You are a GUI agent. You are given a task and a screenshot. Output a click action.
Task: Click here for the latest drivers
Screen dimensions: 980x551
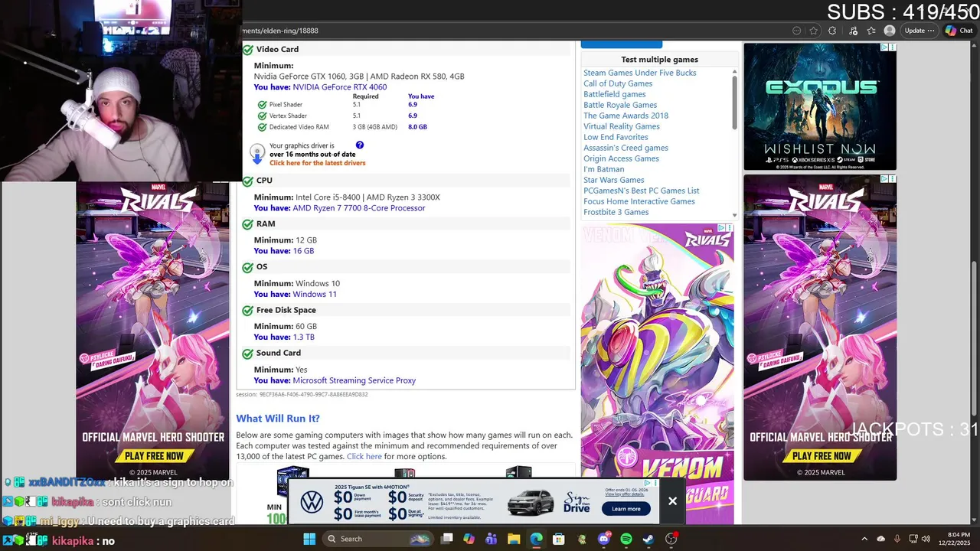pos(317,163)
